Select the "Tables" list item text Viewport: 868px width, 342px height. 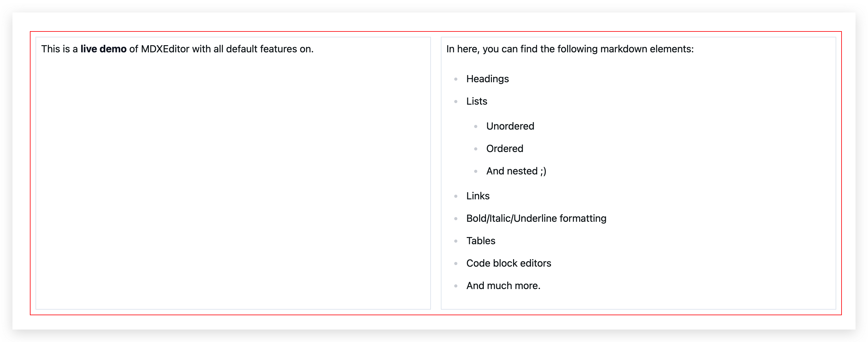[481, 241]
